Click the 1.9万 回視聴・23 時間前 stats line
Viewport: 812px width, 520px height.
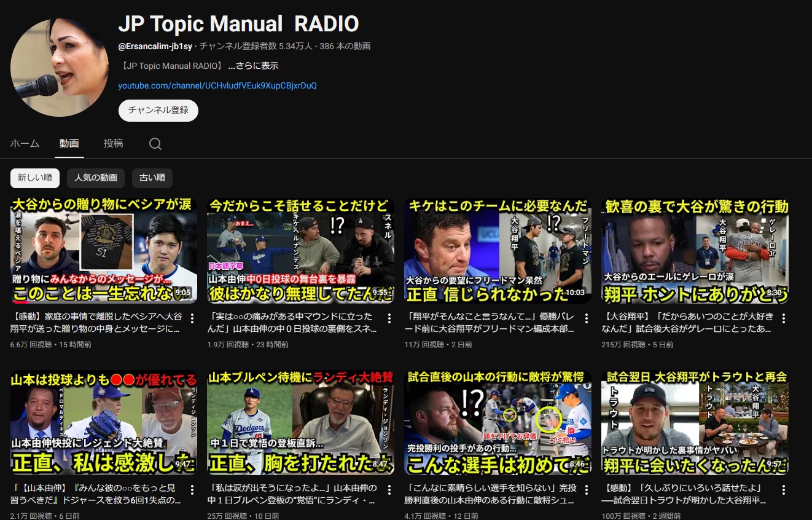(x=248, y=345)
